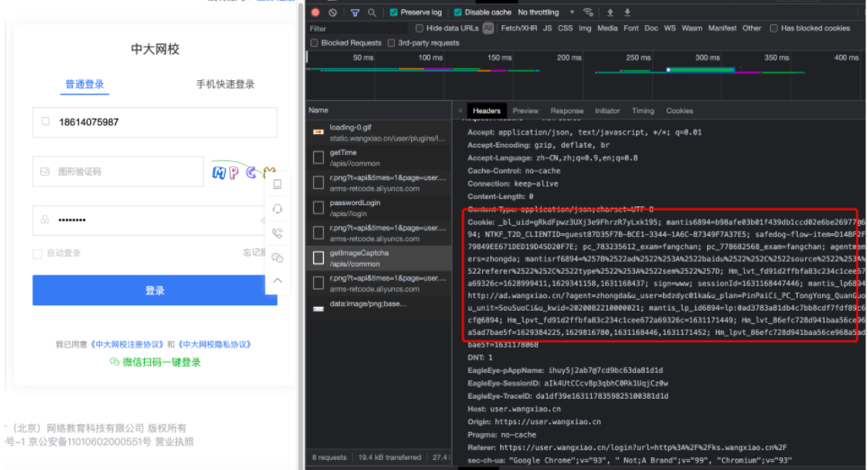Open WeChat icon in the floating sidebar
The height and width of the screenshot is (470, 868).
click(x=277, y=258)
